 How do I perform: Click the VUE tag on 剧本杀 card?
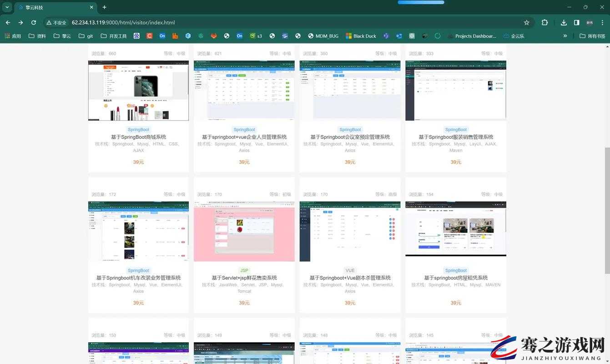(350, 270)
